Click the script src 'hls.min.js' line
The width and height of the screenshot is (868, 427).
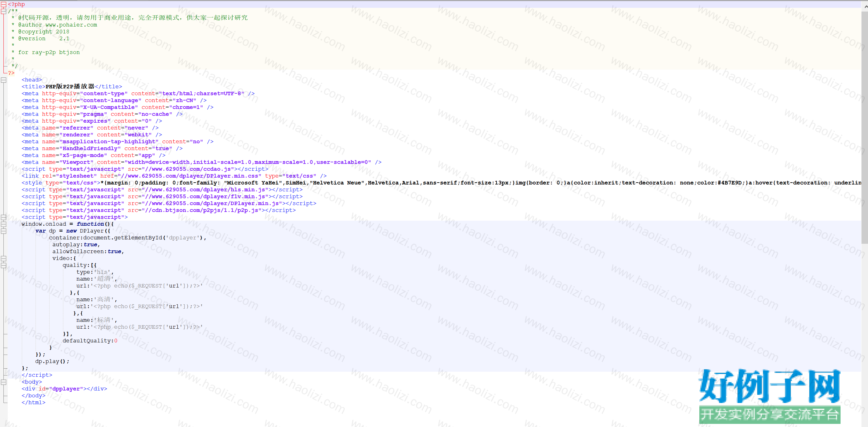pyautogui.click(x=162, y=189)
